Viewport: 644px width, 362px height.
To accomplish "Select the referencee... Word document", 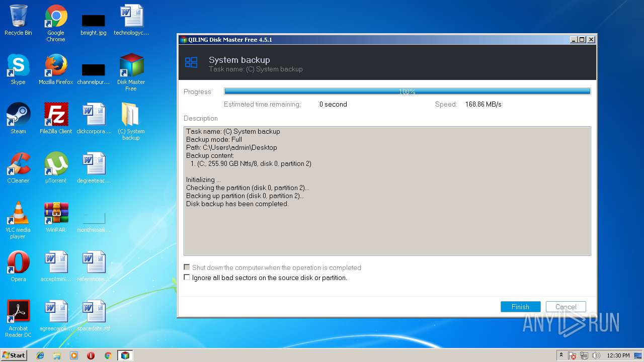I will click(x=94, y=266).
